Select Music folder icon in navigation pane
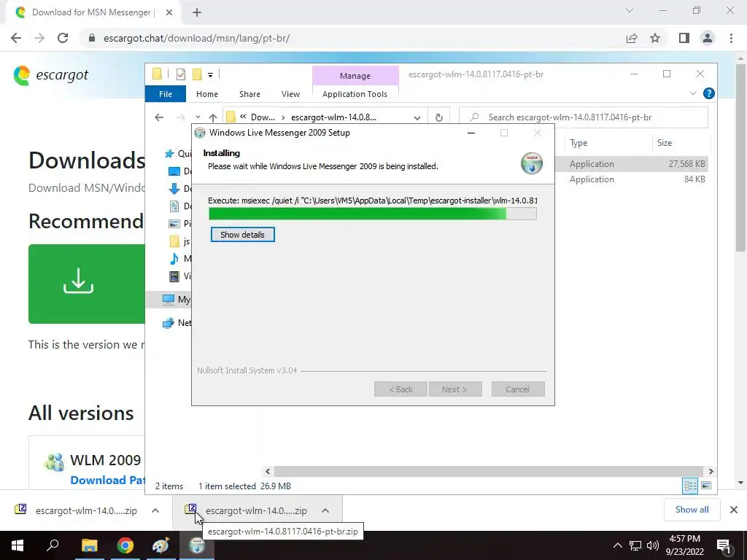 coord(174,259)
